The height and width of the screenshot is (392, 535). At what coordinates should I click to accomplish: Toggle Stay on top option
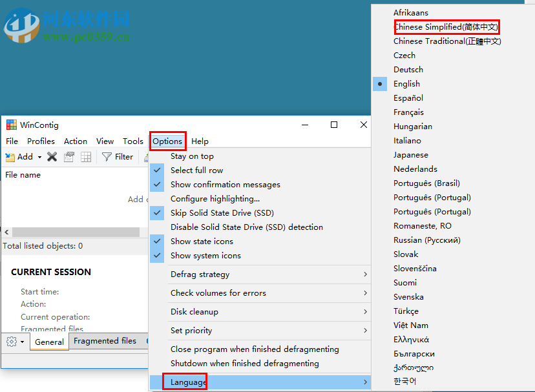tap(260, 156)
